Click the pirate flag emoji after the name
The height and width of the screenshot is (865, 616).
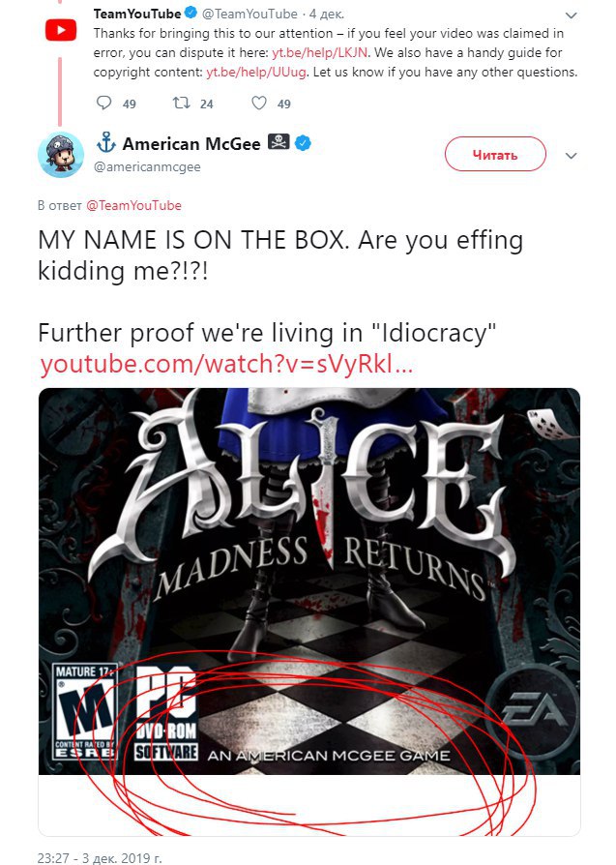tap(278, 143)
